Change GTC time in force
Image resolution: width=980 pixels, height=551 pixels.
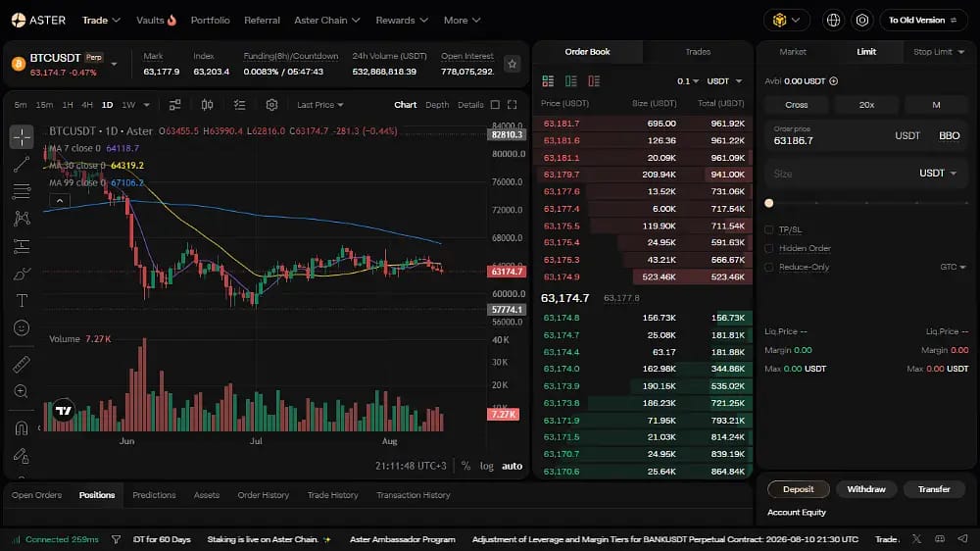[954, 267]
